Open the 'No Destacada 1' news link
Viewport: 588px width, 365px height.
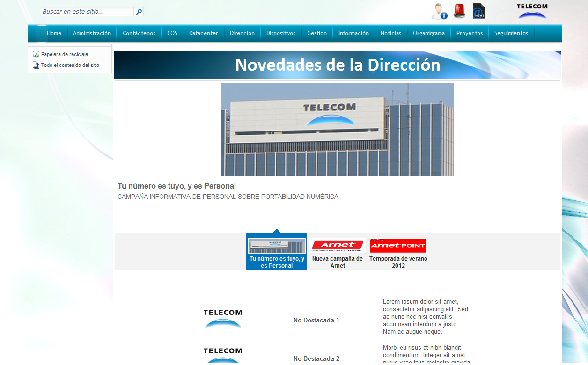pos(316,321)
